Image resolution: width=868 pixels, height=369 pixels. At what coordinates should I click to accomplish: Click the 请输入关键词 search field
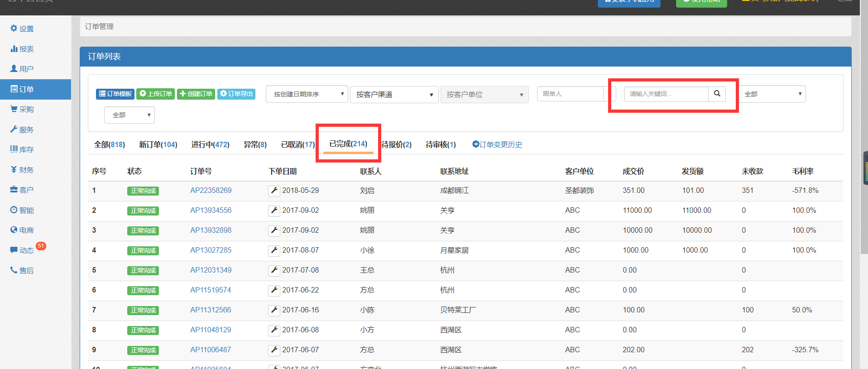point(666,94)
